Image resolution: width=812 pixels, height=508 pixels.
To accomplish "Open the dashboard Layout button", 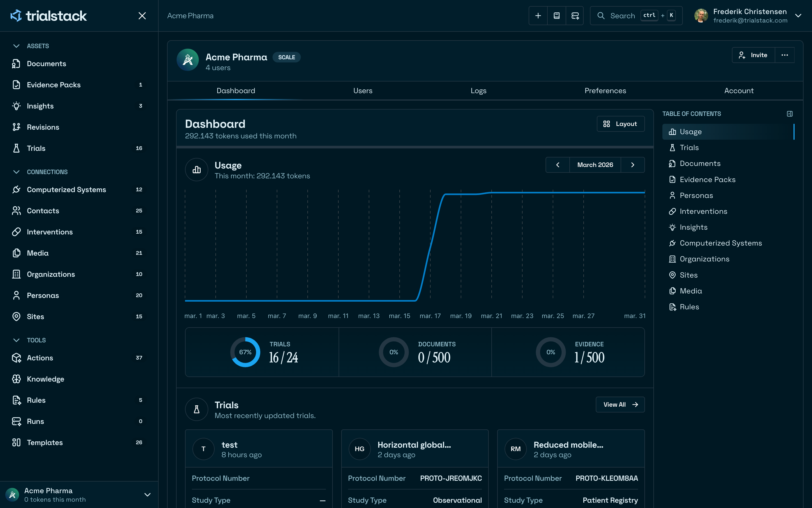I will coord(621,124).
